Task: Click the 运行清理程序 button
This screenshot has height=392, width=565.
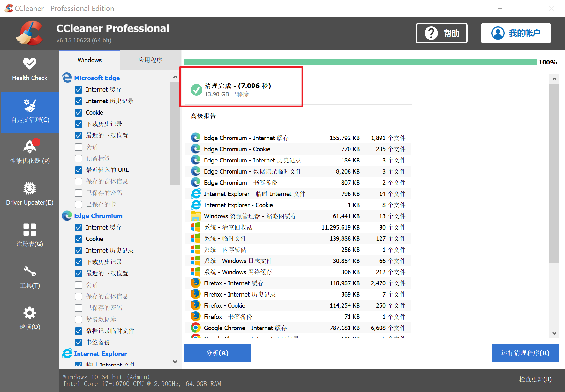Action: point(525,353)
